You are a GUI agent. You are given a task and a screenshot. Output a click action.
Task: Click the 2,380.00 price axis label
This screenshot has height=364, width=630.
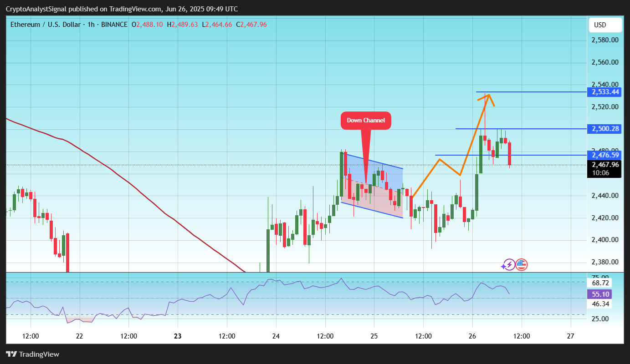click(605, 262)
